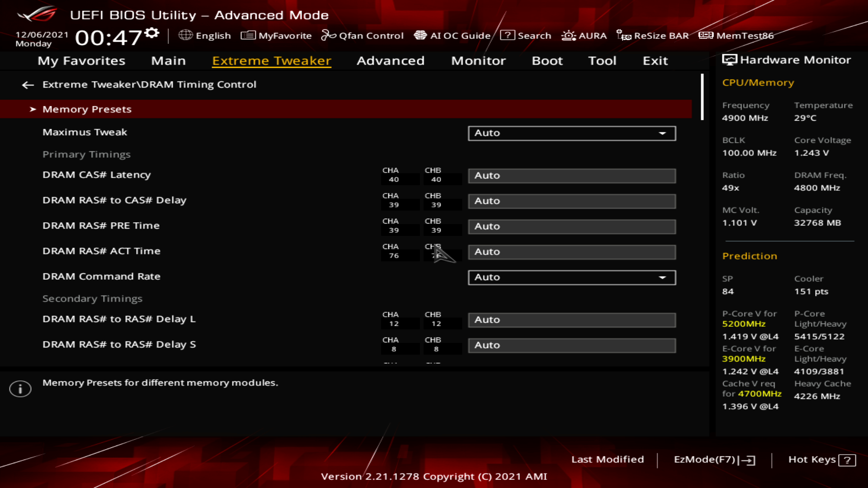Click the vertical scrollbar of settings list
Viewport: 868px width, 488px height.
(x=702, y=97)
